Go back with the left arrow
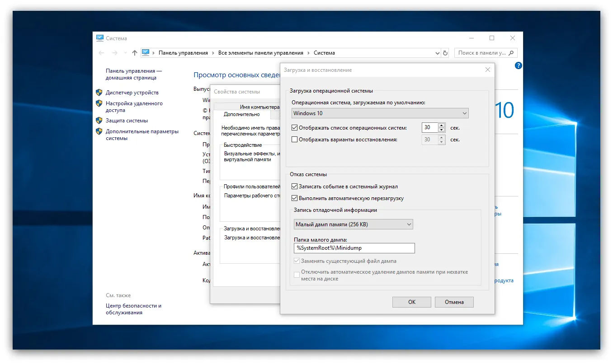The width and height of the screenshot is (613, 364). tap(101, 53)
